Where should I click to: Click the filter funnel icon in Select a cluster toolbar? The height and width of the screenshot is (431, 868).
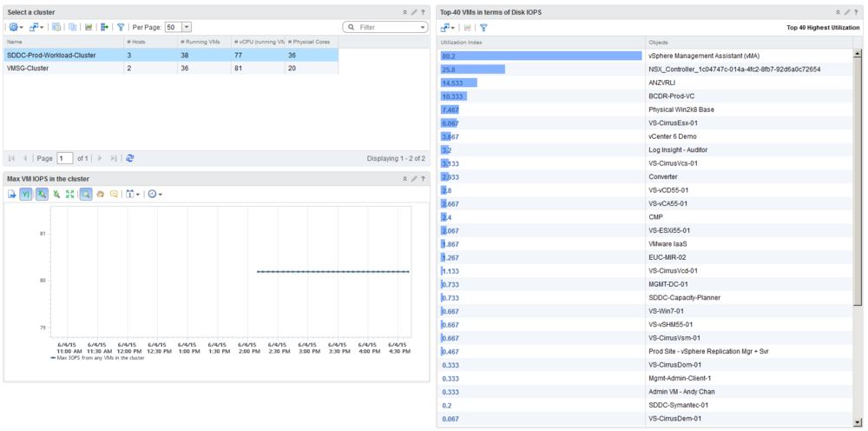click(121, 27)
